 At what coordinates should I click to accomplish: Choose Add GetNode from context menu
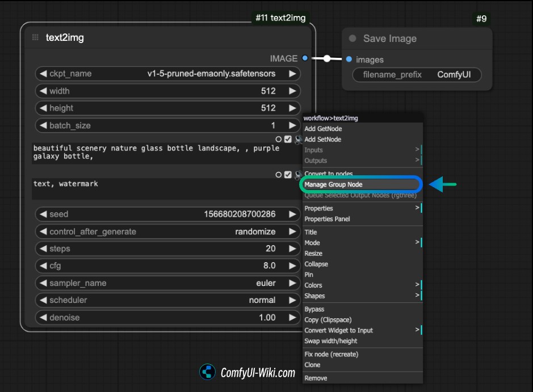pos(363,129)
